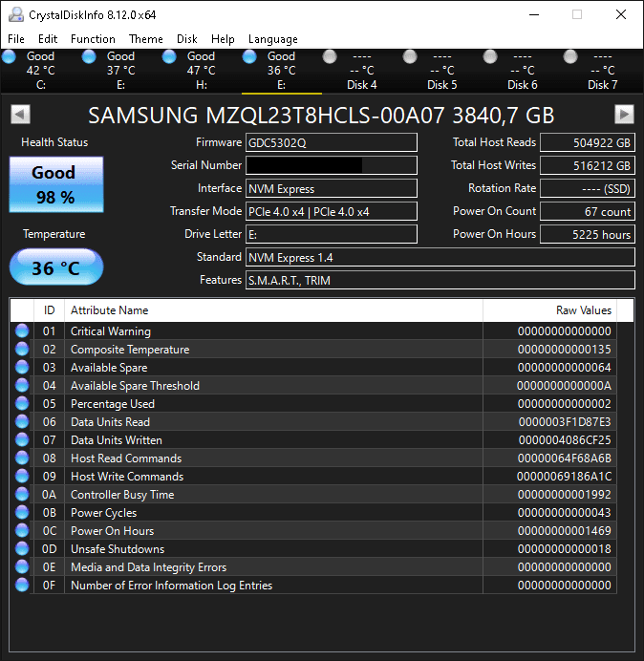Image resolution: width=644 pixels, height=661 pixels.
Task: Go to previous disk with left arrow
Action: (20, 115)
